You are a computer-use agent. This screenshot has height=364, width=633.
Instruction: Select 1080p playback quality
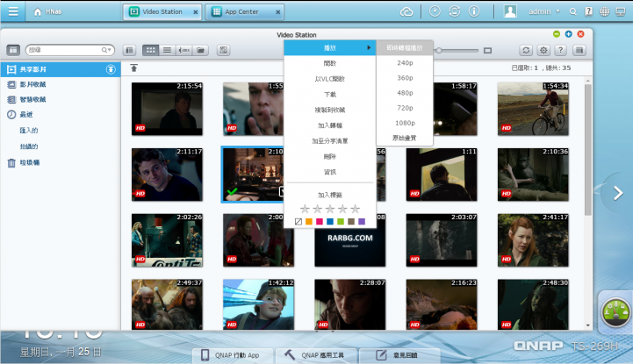tap(405, 123)
